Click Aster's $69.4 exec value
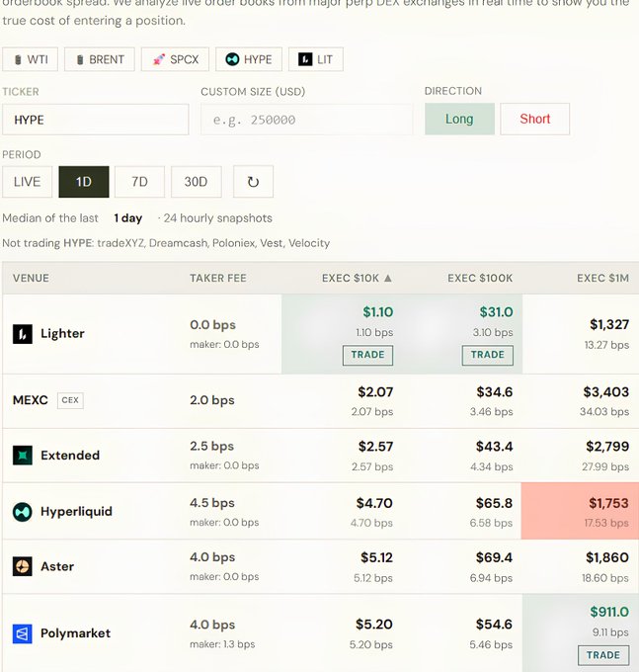Viewport: 639px width, 672px height. point(494,558)
